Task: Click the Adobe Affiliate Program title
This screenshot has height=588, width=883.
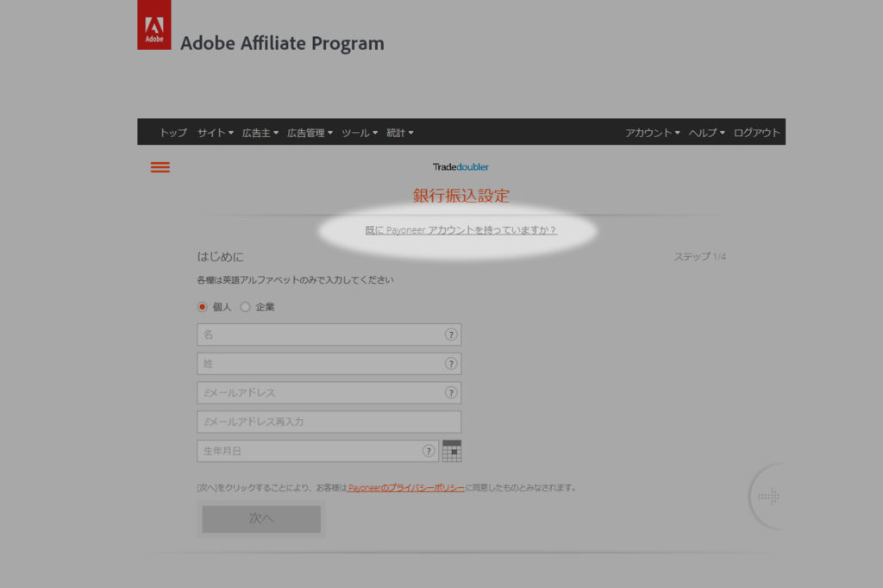Action: coord(282,43)
